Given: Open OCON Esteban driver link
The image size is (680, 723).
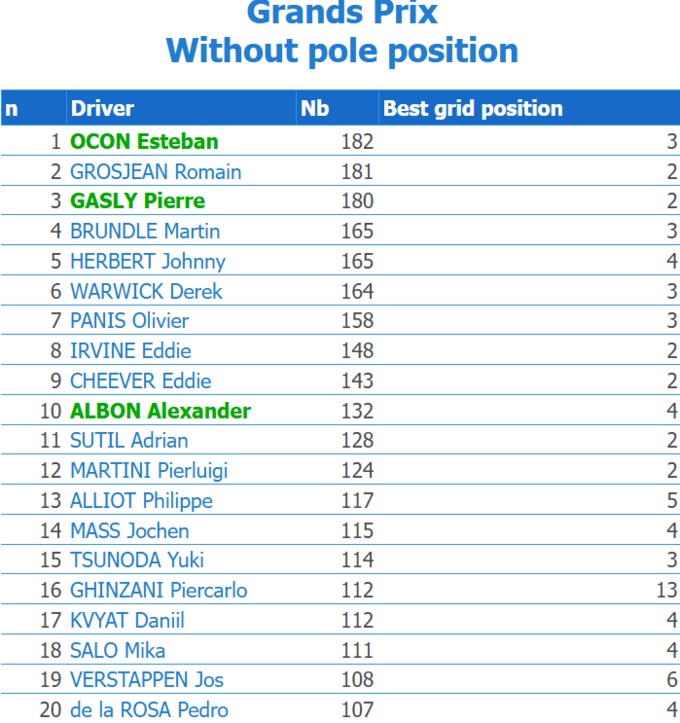Looking at the screenshot, I should (144, 142).
